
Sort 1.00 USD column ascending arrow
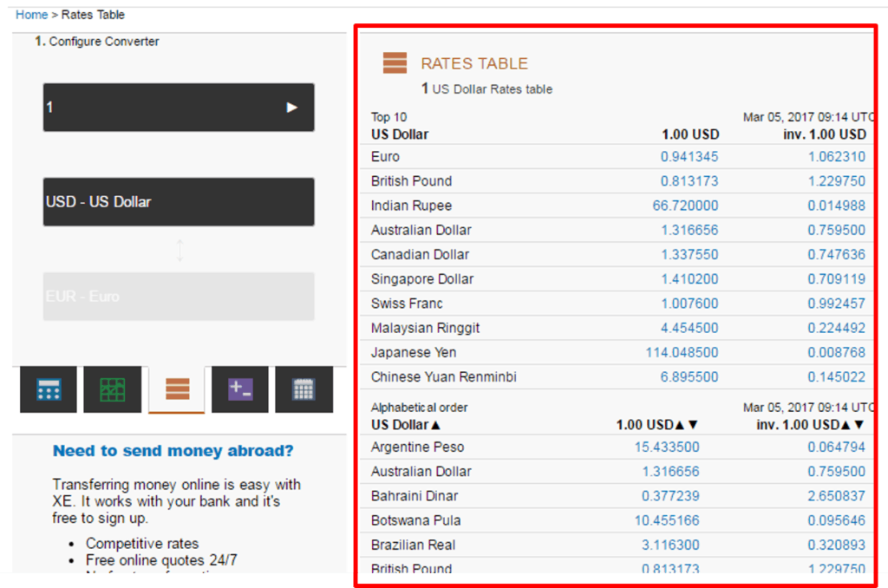click(680, 425)
